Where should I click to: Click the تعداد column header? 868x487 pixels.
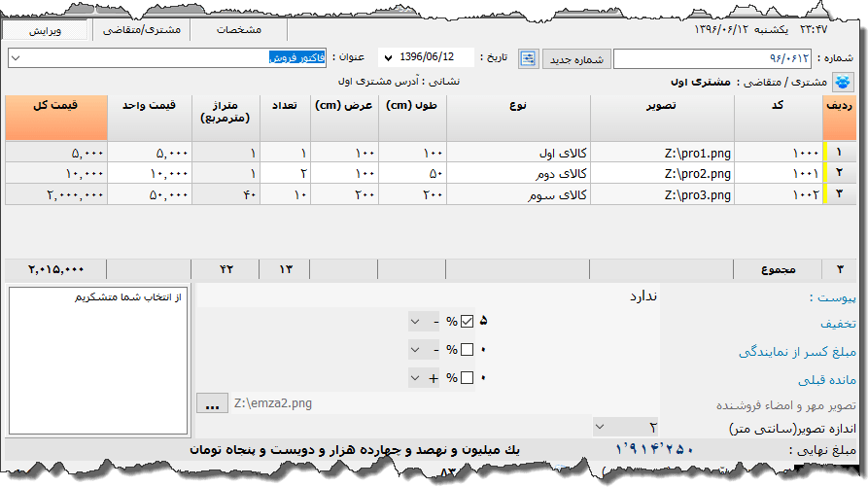click(x=285, y=118)
